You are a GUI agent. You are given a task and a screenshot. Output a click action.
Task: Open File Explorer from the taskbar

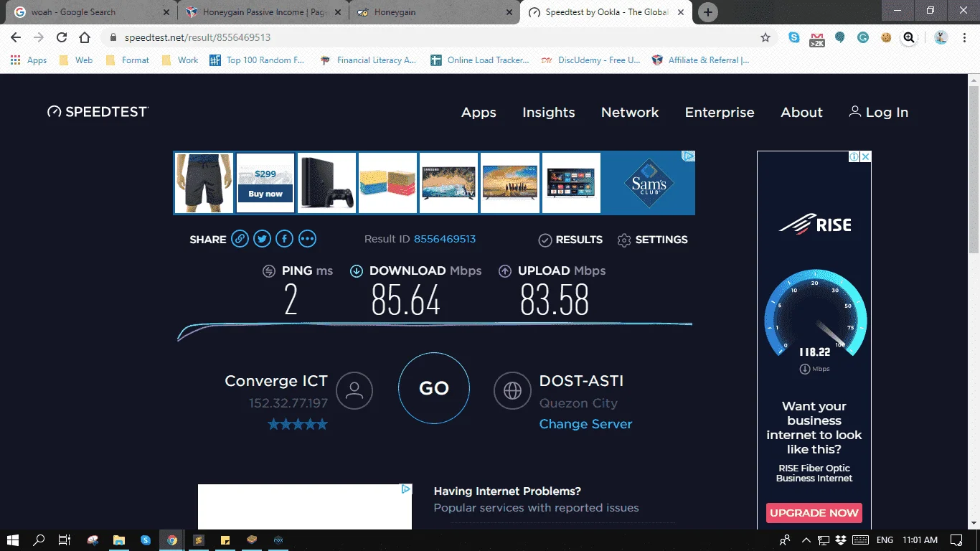(119, 540)
